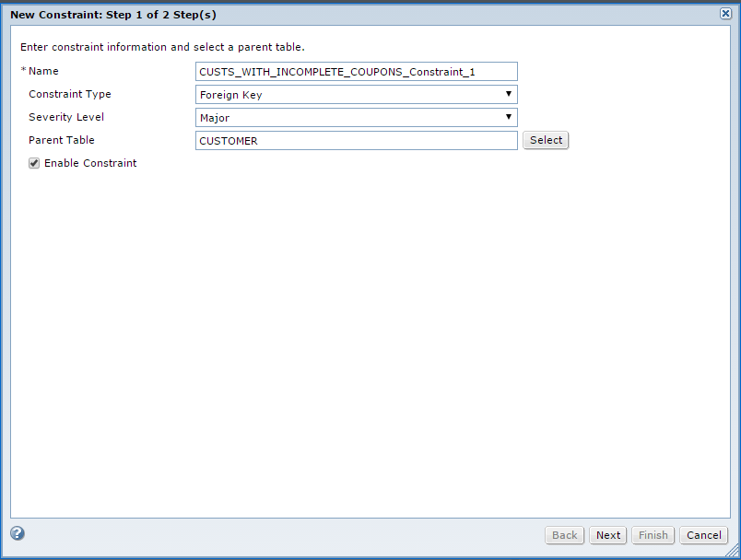This screenshot has height=560, width=741.
Task: Focus the constraint Name text field
Action: point(357,71)
